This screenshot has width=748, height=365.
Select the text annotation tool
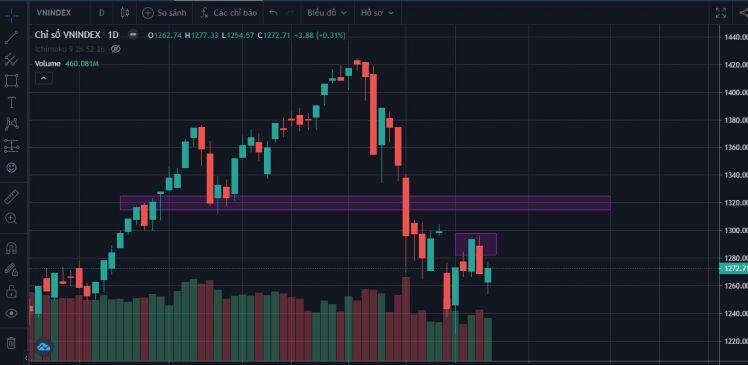[x=11, y=103]
